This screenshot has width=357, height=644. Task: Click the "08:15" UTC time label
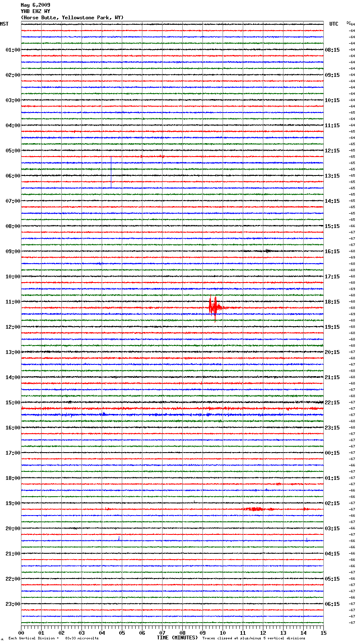(x=332, y=50)
